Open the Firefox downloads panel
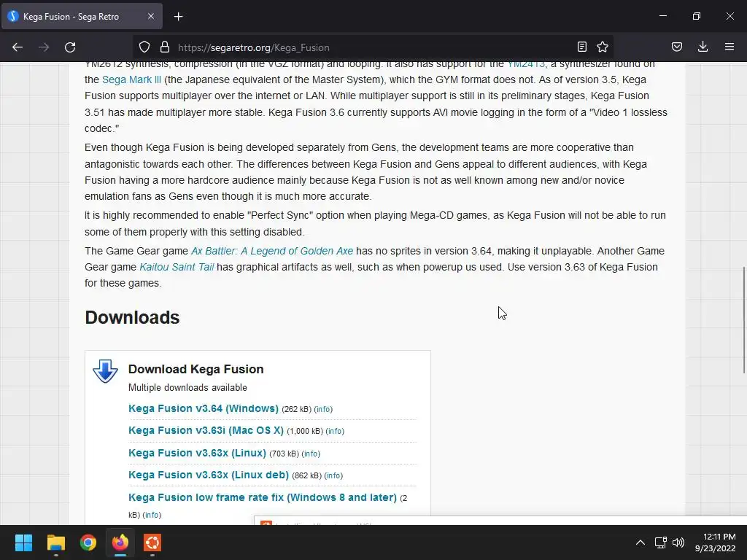Screen dimensions: 747x560 click(703, 47)
